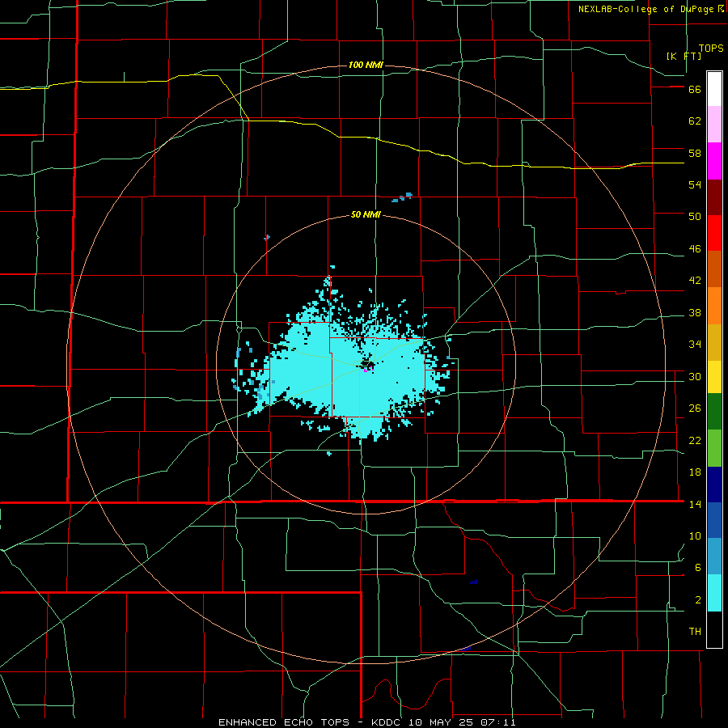Click the 50 legend value
Image resolution: width=728 pixels, height=728 pixels.
pyautogui.click(x=695, y=217)
